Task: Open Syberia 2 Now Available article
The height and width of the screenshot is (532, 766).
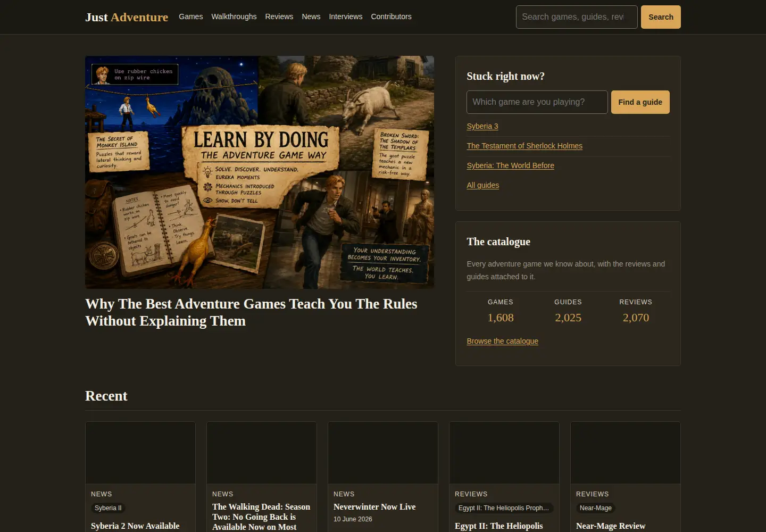Action: (x=135, y=526)
